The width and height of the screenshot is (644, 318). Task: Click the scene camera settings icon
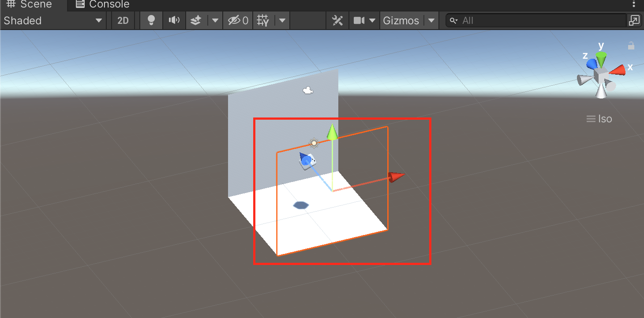click(x=359, y=21)
